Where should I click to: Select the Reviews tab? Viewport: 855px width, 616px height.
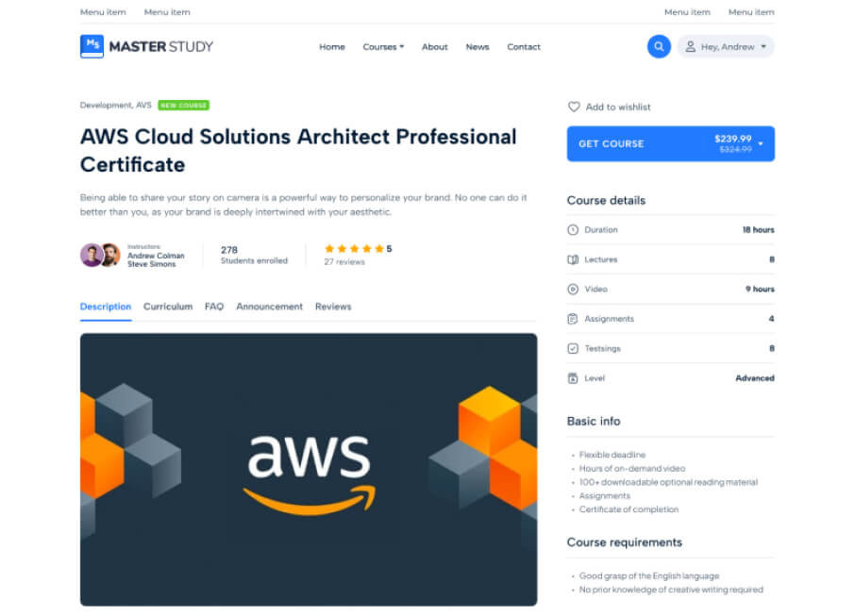333,307
